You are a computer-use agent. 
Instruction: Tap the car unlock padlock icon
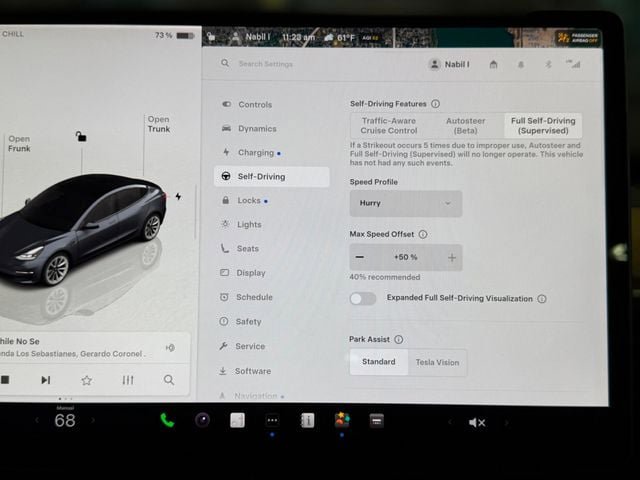[x=81, y=136]
